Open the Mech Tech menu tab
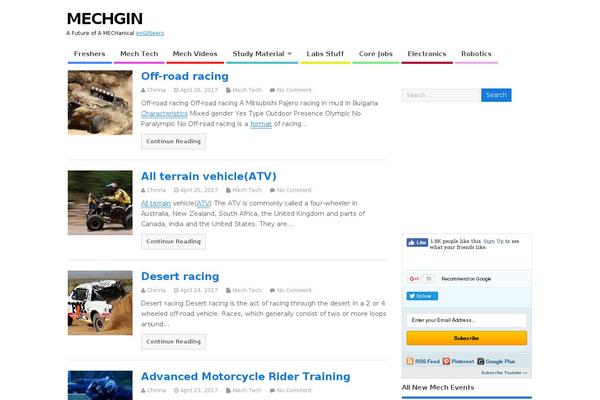This screenshot has height=400, width=600. pos(139,54)
